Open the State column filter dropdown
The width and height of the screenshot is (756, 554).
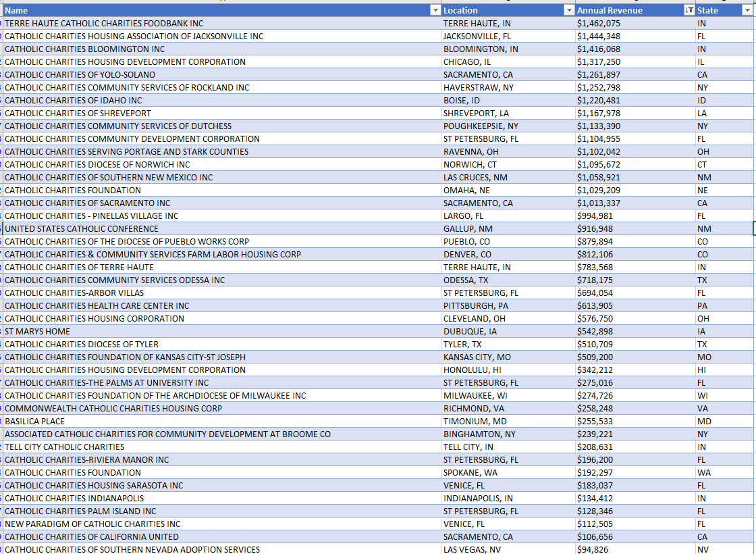coord(747,11)
